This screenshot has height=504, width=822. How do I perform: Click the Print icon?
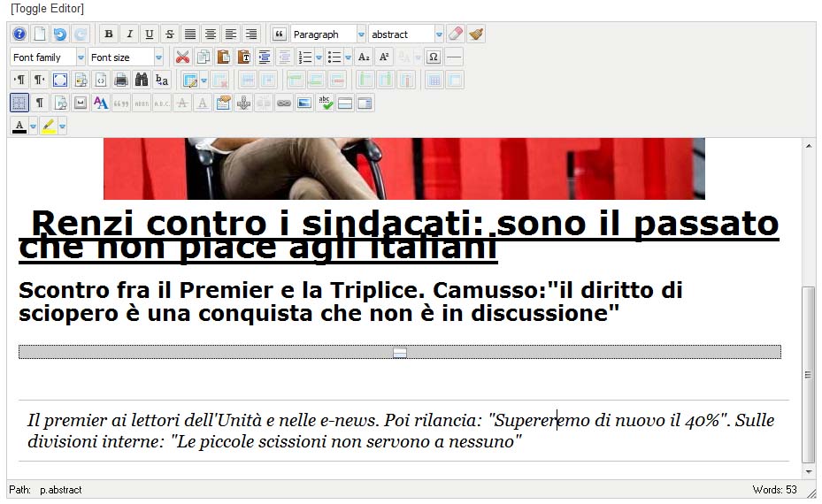(121, 80)
